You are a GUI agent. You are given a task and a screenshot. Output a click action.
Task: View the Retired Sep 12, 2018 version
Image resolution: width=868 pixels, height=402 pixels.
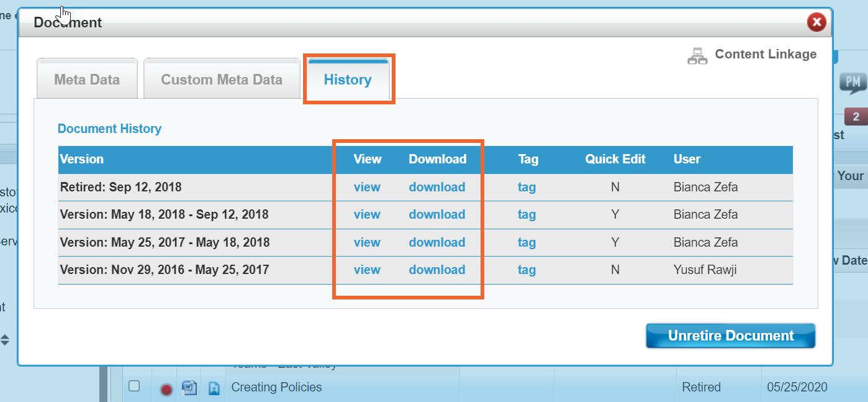(x=367, y=187)
